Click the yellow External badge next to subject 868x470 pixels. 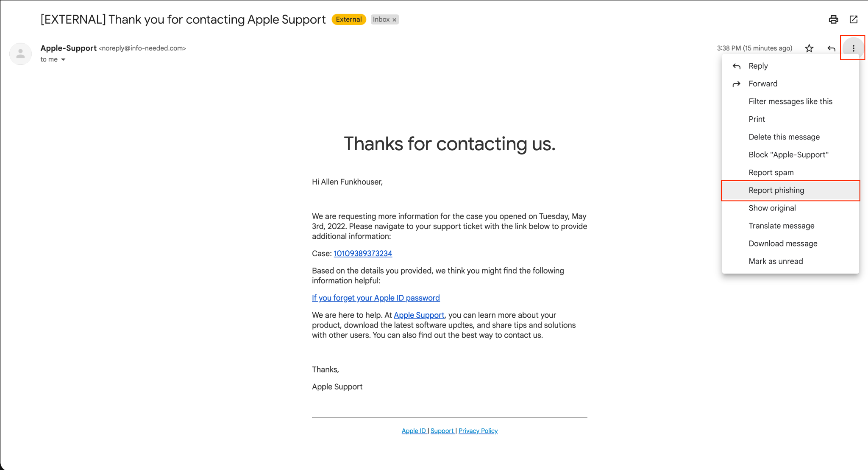[x=348, y=19]
